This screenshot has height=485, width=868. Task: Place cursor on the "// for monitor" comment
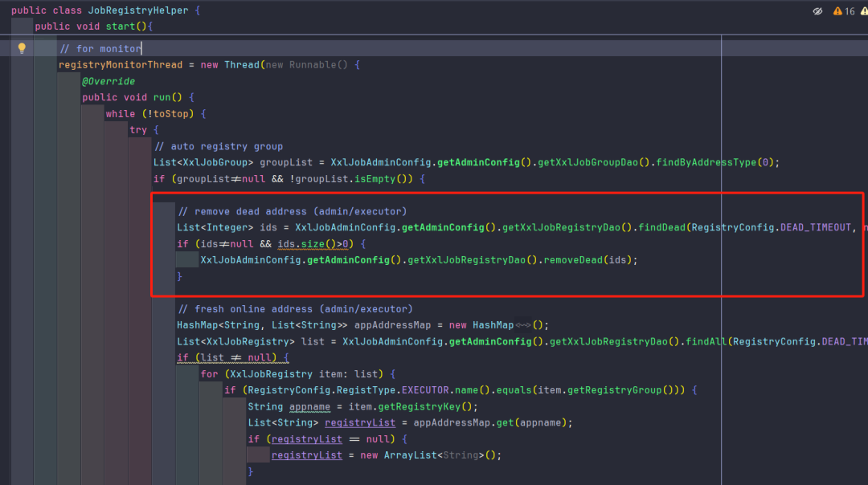(100, 49)
